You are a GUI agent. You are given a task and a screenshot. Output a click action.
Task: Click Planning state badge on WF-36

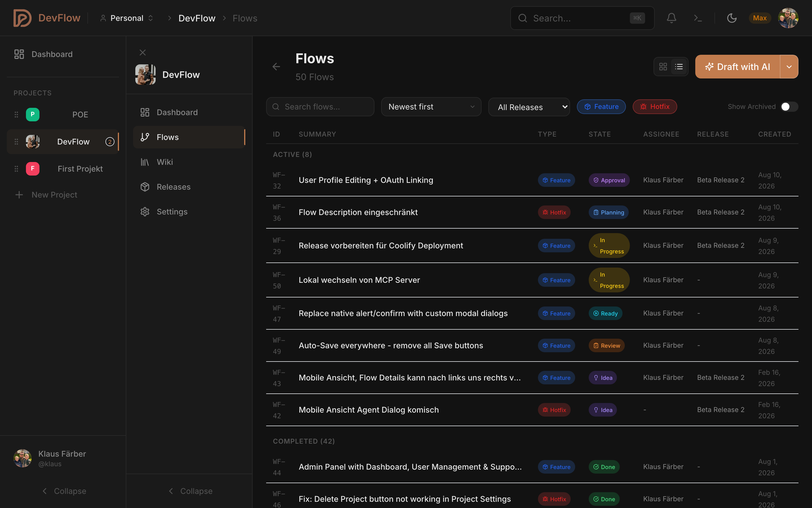point(609,212)
